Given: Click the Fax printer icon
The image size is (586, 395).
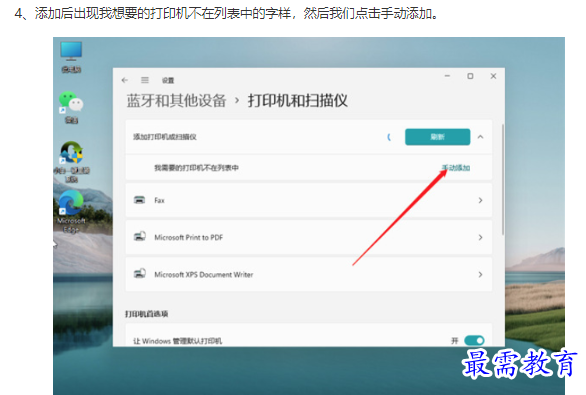Looking at the screenshot, I should 139,200.
